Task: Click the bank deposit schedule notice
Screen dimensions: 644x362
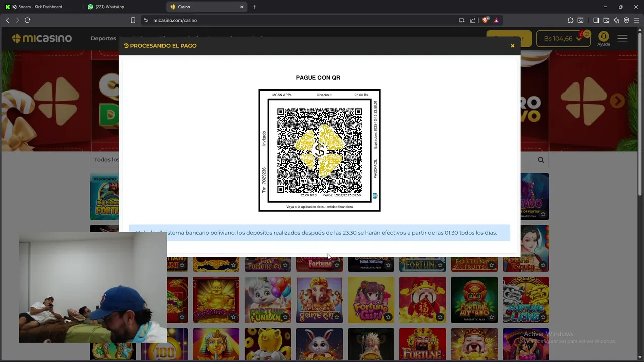Action: pos(319,233)
